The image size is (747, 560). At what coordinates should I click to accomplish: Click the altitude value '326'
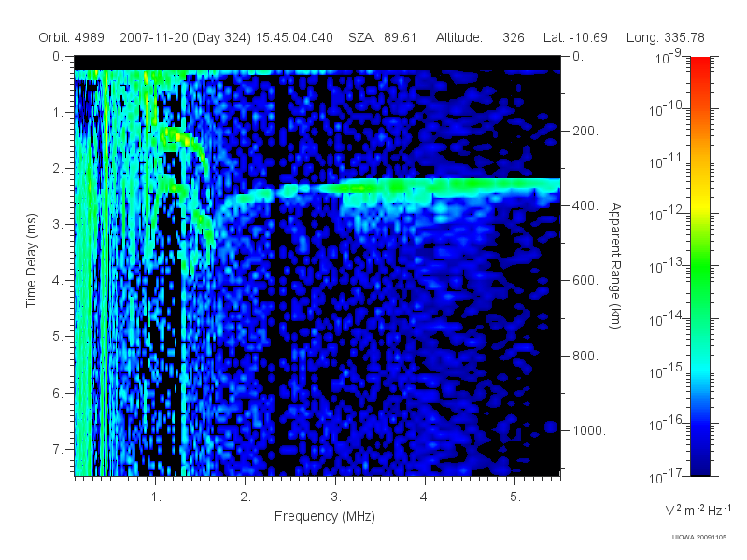click(x=513, y=37)
